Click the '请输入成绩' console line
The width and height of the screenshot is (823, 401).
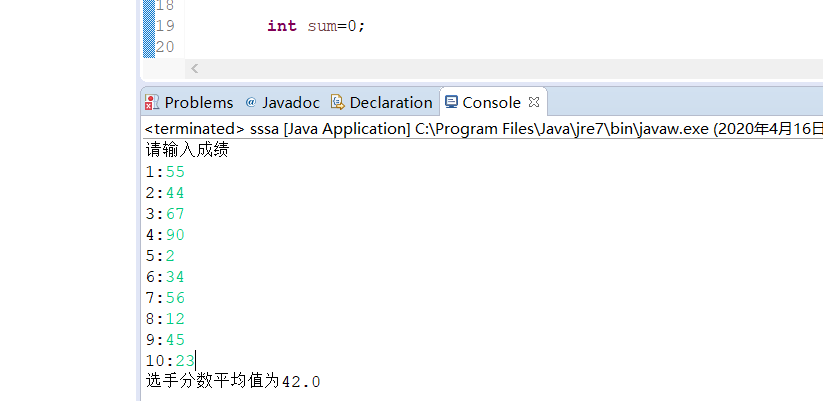[x=187, y=151]
